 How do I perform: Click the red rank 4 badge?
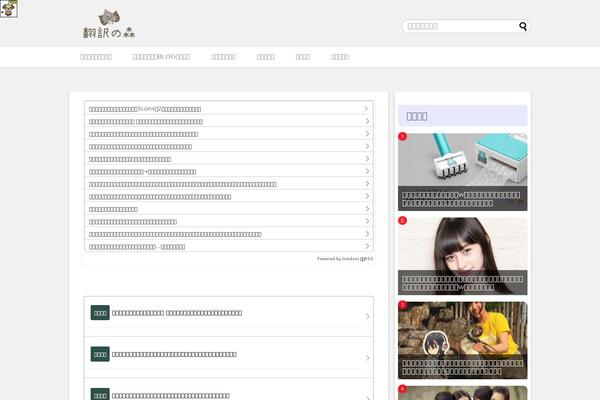403,389
